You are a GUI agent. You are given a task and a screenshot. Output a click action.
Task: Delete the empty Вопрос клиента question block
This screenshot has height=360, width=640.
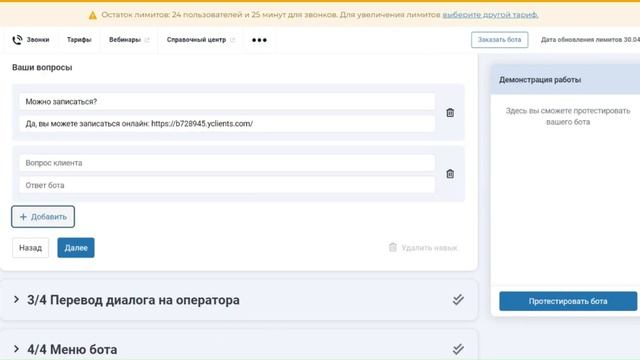450,174
